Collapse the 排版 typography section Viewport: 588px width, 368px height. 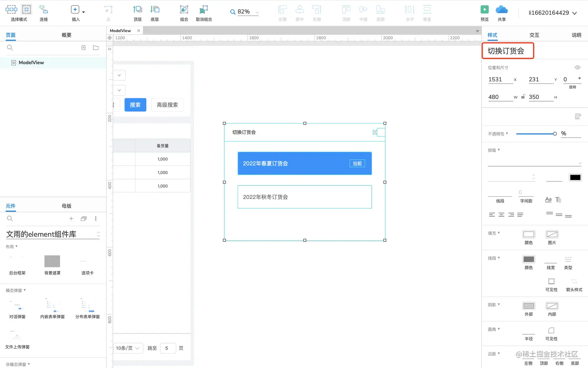494,150
